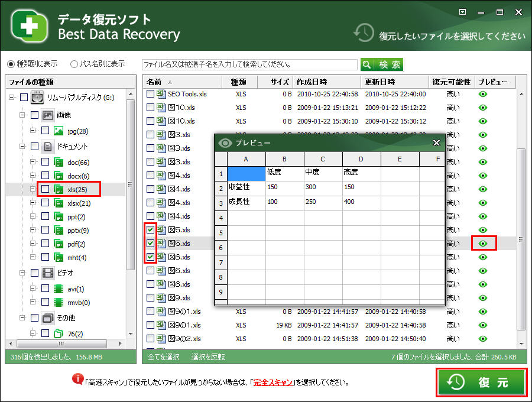Viewport: 532px width, 402px height.
Task: Click the file type tree horizontal scrollbar
Action: pos(61,343)
